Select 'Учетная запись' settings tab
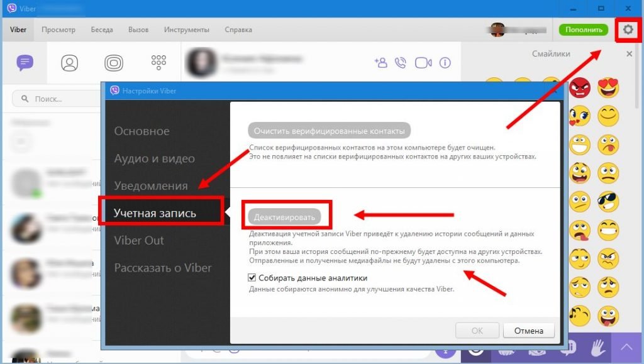The image size is (644, 364). (155, 213)
